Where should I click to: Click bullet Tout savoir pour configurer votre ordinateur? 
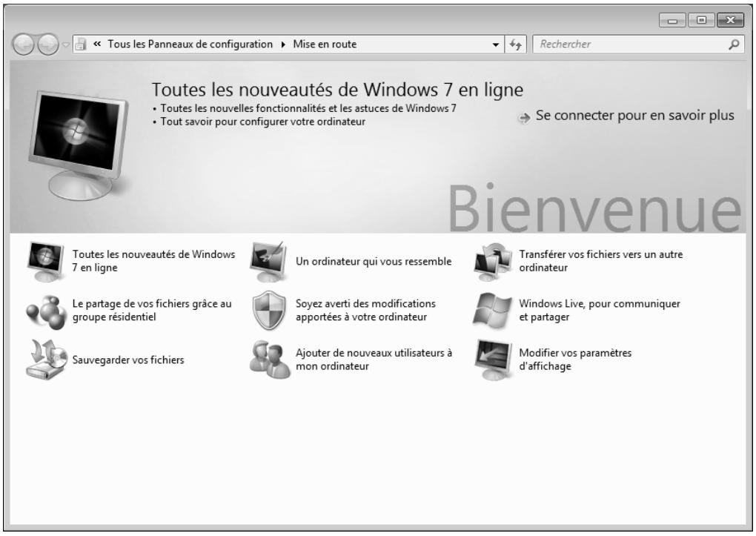tap(263, 122)
